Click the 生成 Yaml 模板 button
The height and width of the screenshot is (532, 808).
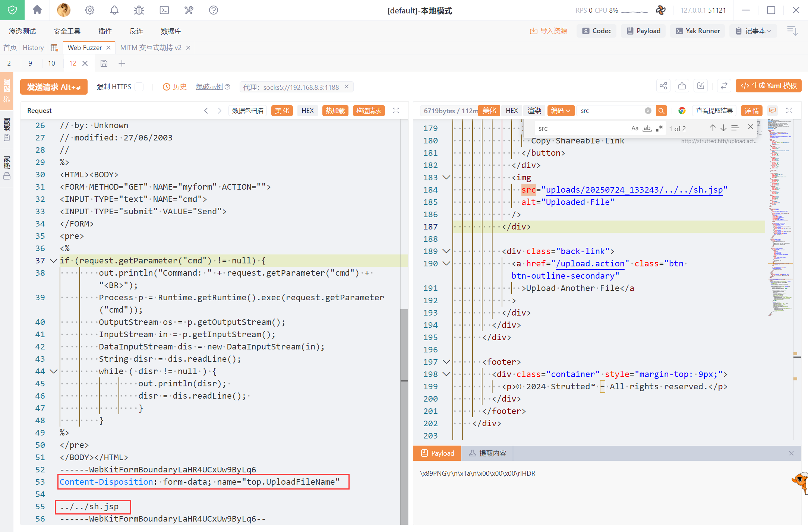[x=768, y=86]
